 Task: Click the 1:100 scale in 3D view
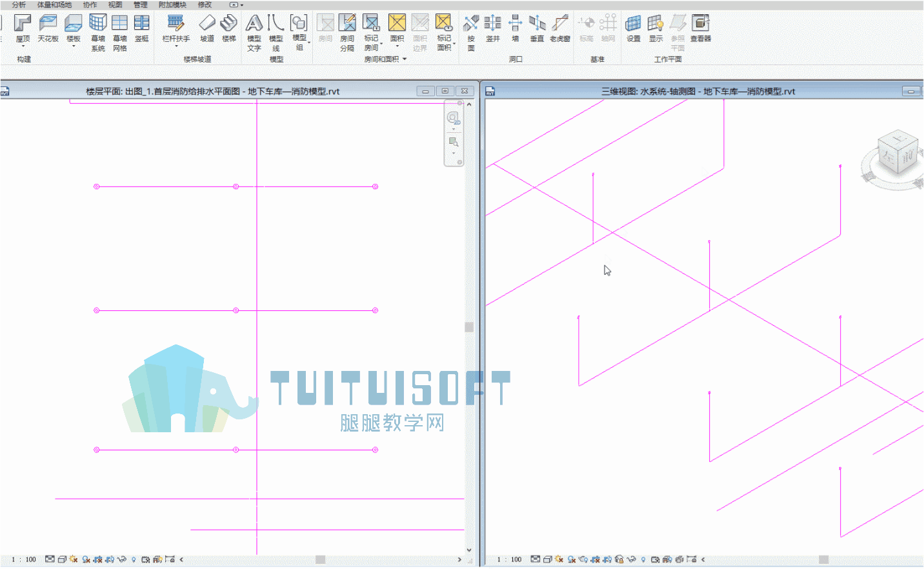click(x=510, y=559)
